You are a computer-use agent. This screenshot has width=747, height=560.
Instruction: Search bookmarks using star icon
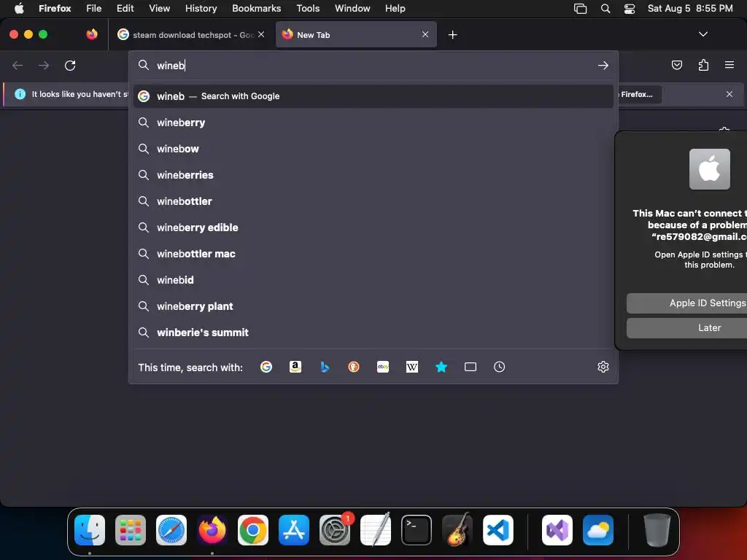point(441,367)
